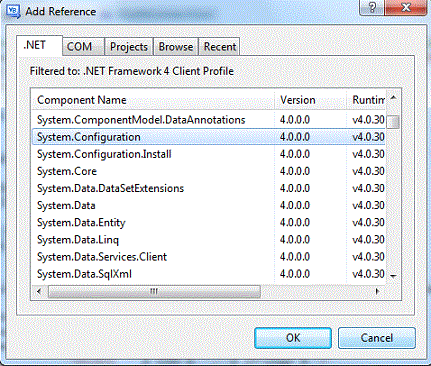Click the horizontal scrollbar left arrow
Image resolution: width=431 pixels, height=366 pixels.
[x=39, y=291]
